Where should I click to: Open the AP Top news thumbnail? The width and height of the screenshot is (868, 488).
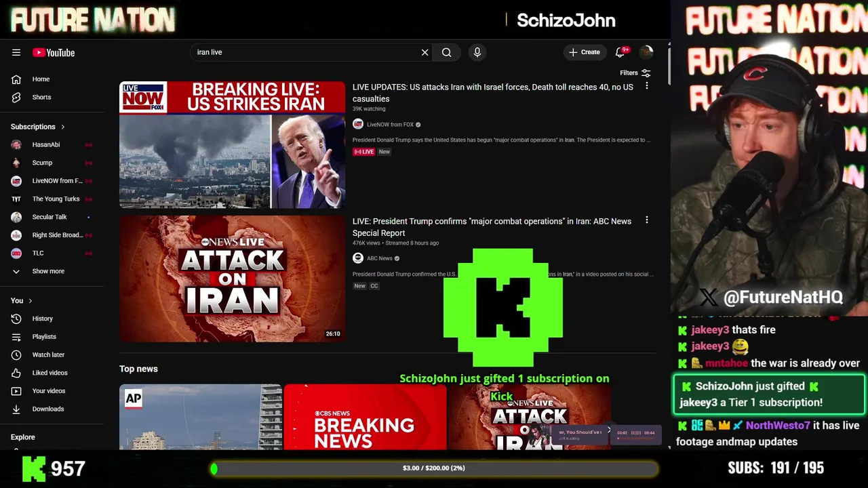coord(201,417)
